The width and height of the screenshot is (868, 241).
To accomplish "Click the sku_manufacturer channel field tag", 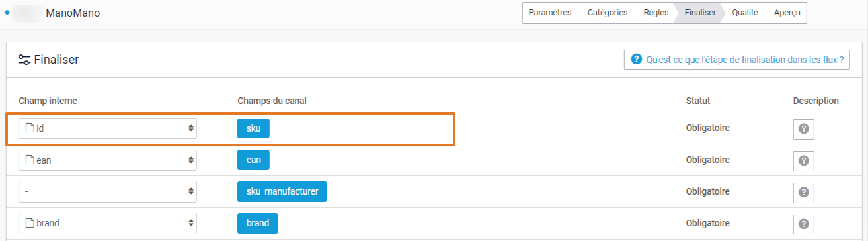I will pyautogui.click(x=282, y=192).
